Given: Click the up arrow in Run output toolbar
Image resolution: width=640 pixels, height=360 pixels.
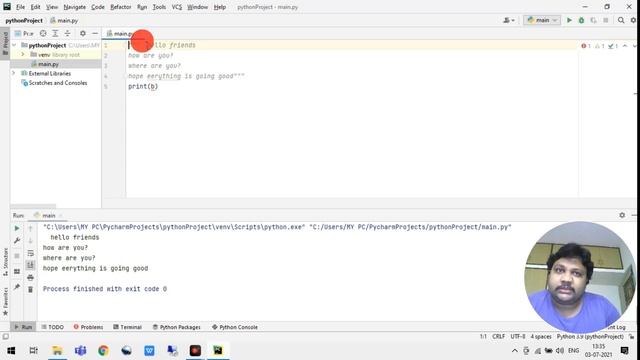Looking at the screenshot, I should click(x=30, y=228).
